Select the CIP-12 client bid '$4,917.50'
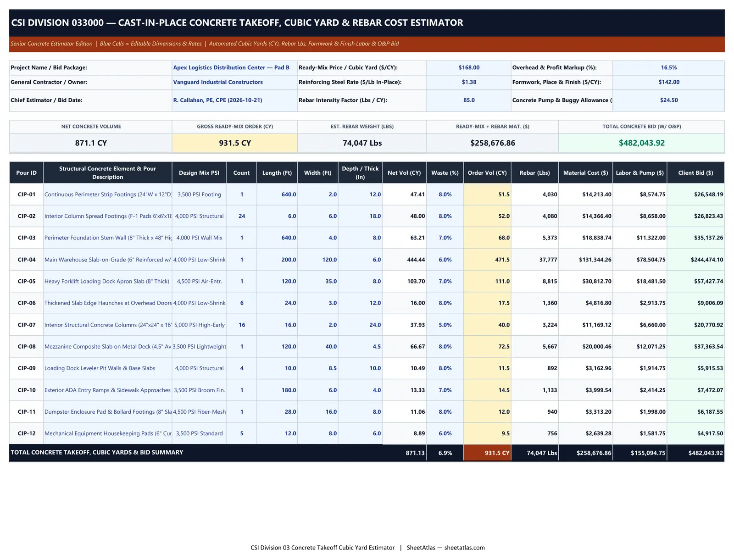Screen dimensions: 734x560 [695, 433]
